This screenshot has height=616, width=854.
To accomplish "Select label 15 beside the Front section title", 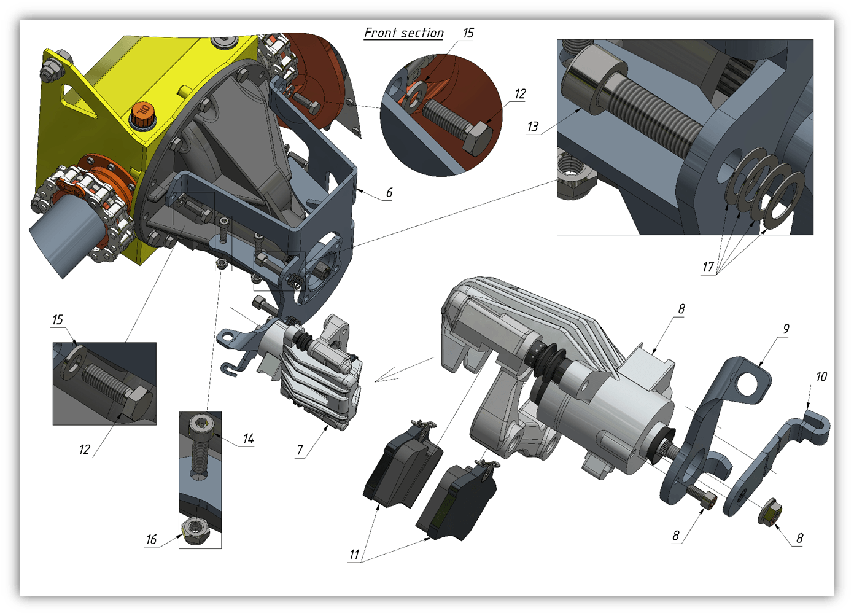I will [468, 33].
